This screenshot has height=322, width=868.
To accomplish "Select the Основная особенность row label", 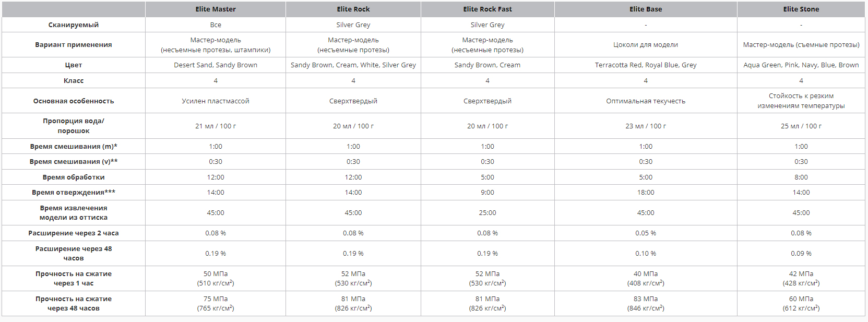I will tap(74, 101).
